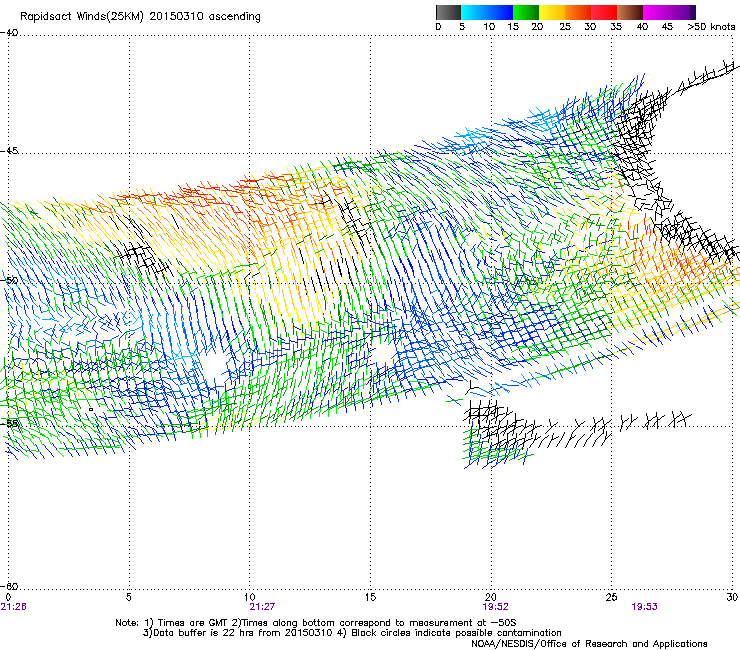740x650 pixels.
Task: Click the title 'Rapidscat Winds(25KM) 20150310 ascending'
Action: (x=140, y=17)
